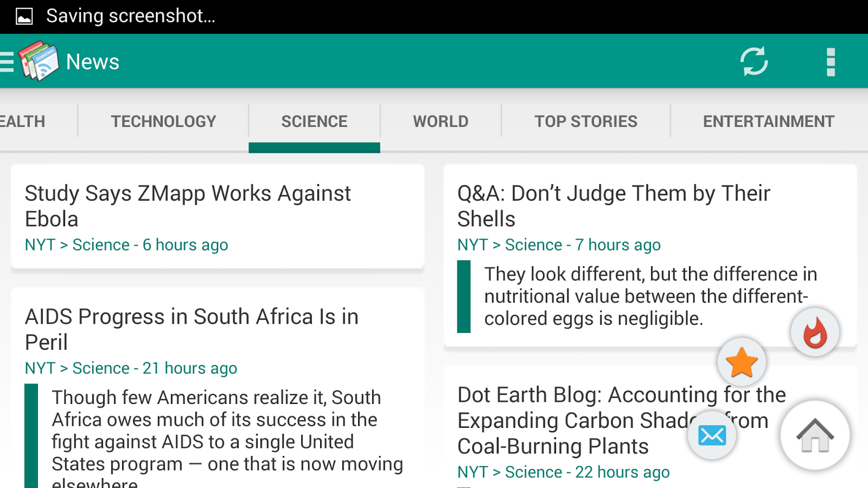Screen dimensions: 868x488
Task: Open the ZMapp Works Against Ebola article
Action: tap(188, 206)
